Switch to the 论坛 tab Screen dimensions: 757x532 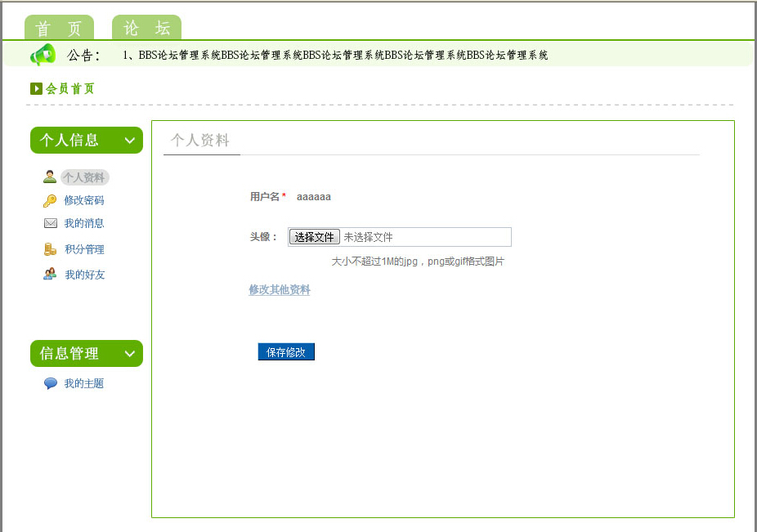tap(146, 28)
